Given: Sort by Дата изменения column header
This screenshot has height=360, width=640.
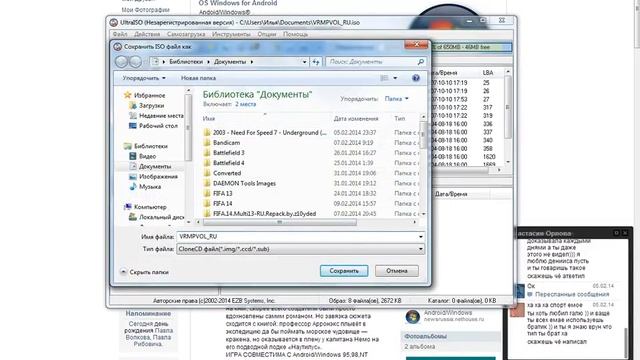Looking at the screenshot, I should (x=356, y=118).
